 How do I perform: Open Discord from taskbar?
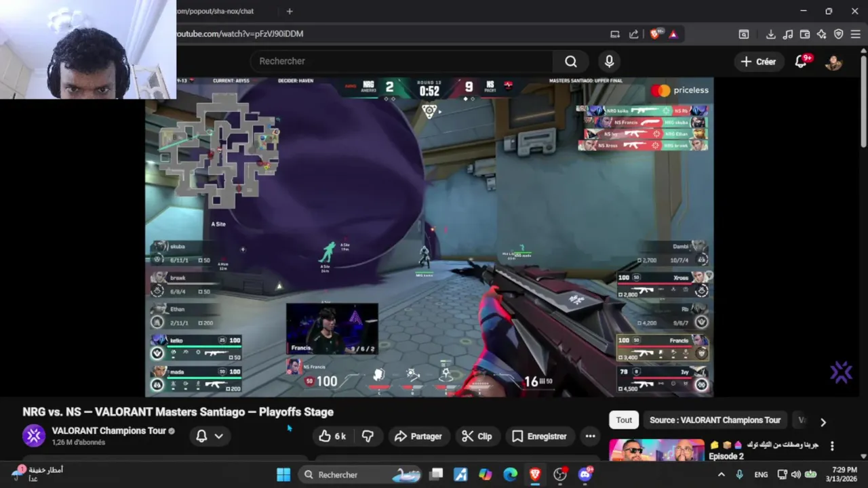[585, 474]
